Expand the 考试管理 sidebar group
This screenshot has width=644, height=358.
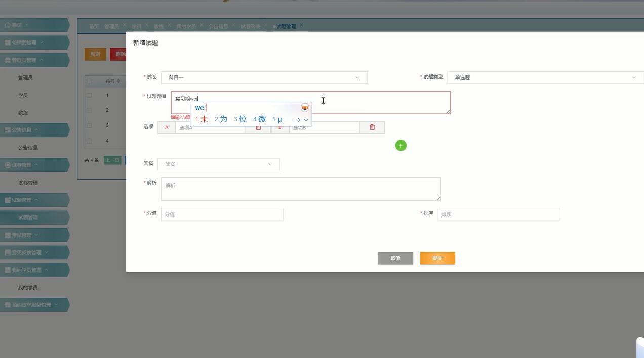pos(34,235)
